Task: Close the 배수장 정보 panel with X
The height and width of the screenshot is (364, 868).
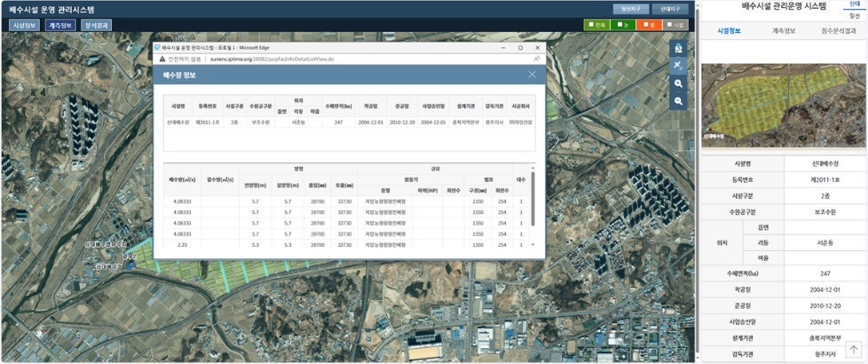Action: coord(532,75)
